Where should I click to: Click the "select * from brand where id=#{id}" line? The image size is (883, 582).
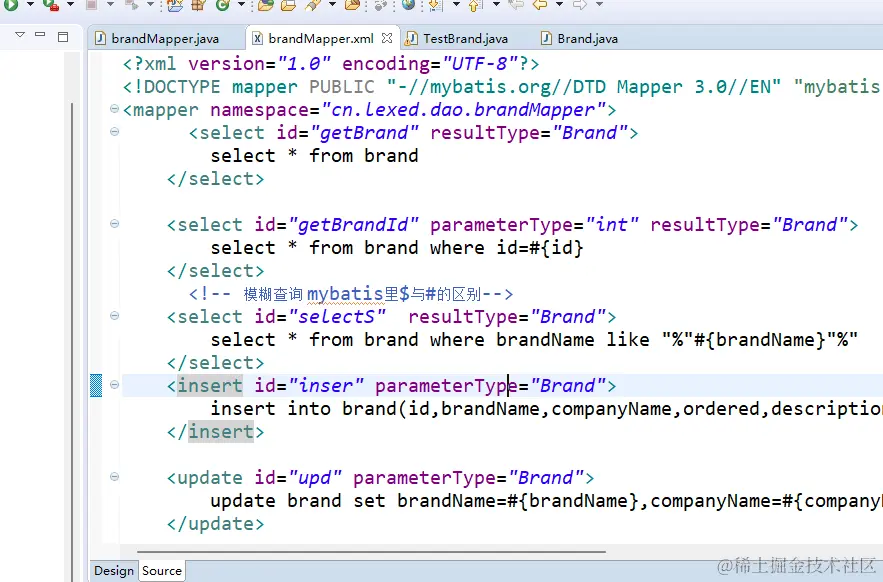click(397, 248)
